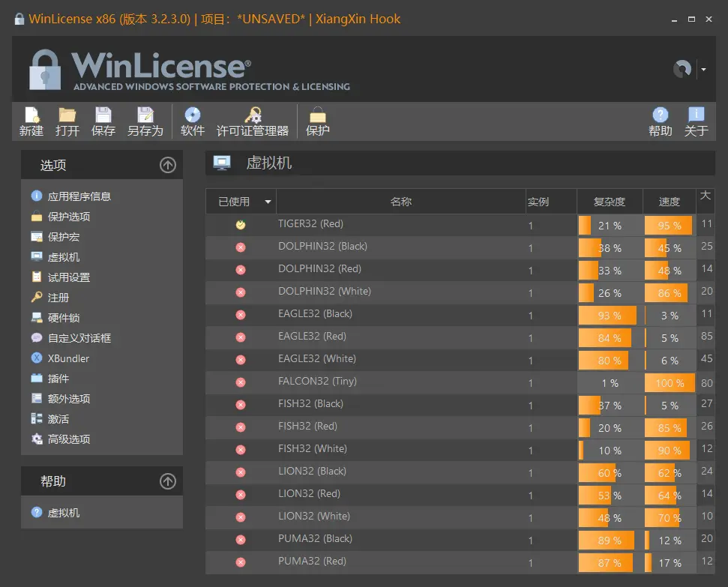Screen dimensions: 728x587
Task: Click the XBundler icon in sidebar
Action: pos(37,358)
